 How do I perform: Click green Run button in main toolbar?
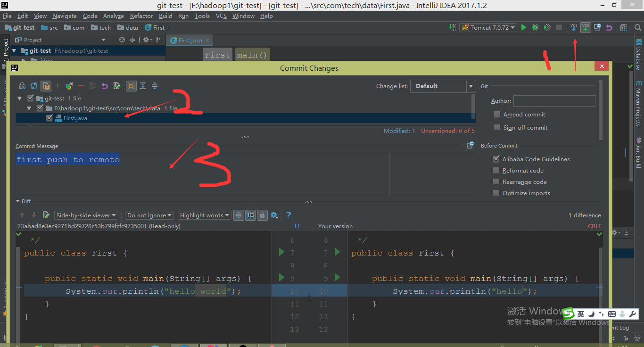coord(523,28)
